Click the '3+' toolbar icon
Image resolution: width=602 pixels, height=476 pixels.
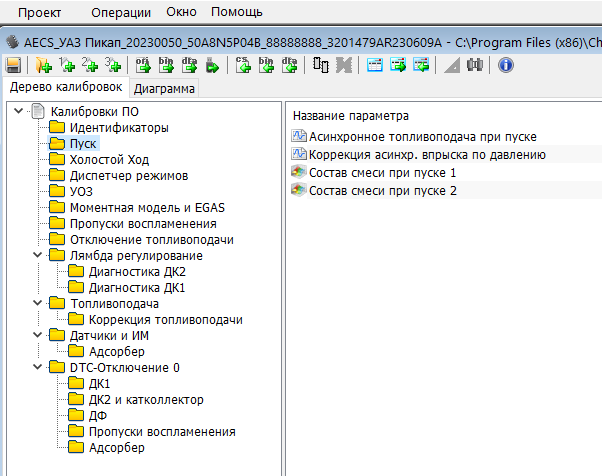[113, 65]
